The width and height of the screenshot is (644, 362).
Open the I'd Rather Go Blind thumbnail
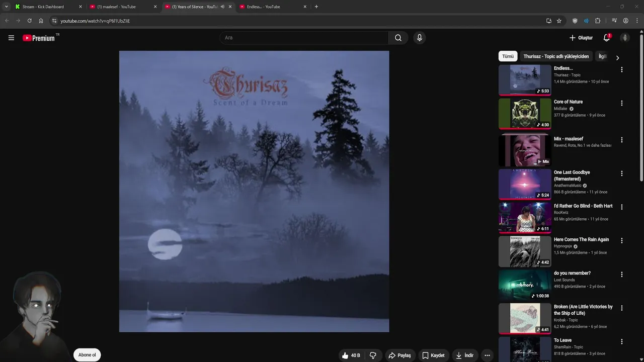[x=525, y=218]
